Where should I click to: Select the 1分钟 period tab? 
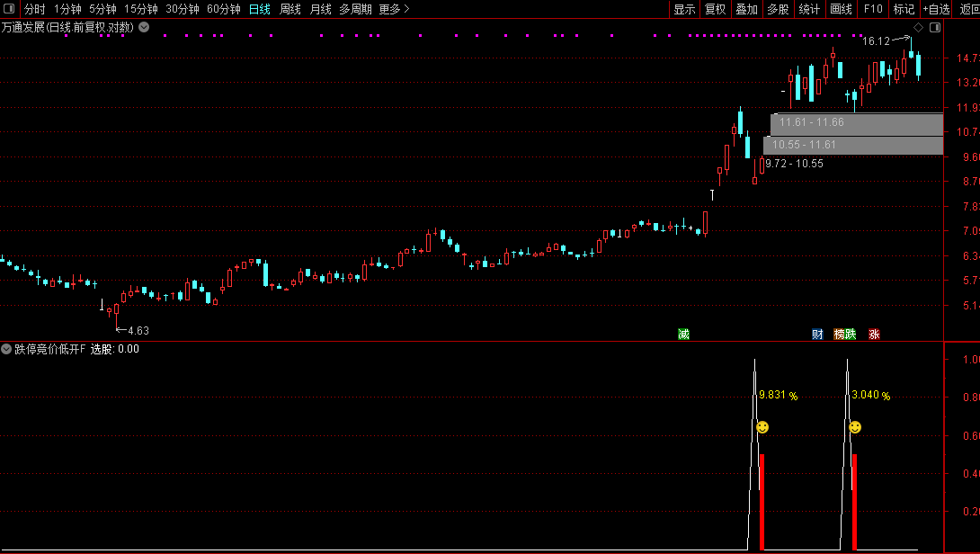(67, 9)
